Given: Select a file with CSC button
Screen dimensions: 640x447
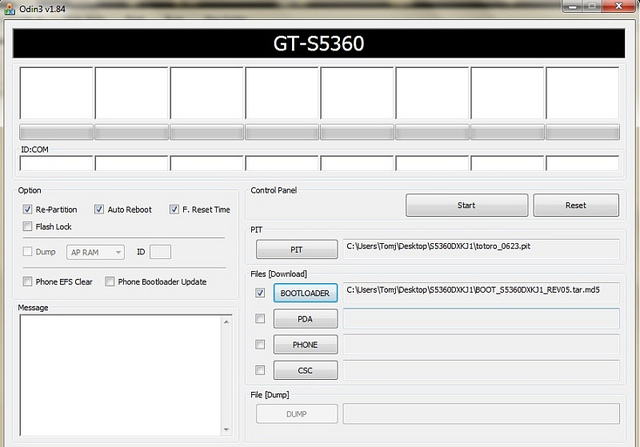Looking at the screenshot, I should [x=305, y=370].
